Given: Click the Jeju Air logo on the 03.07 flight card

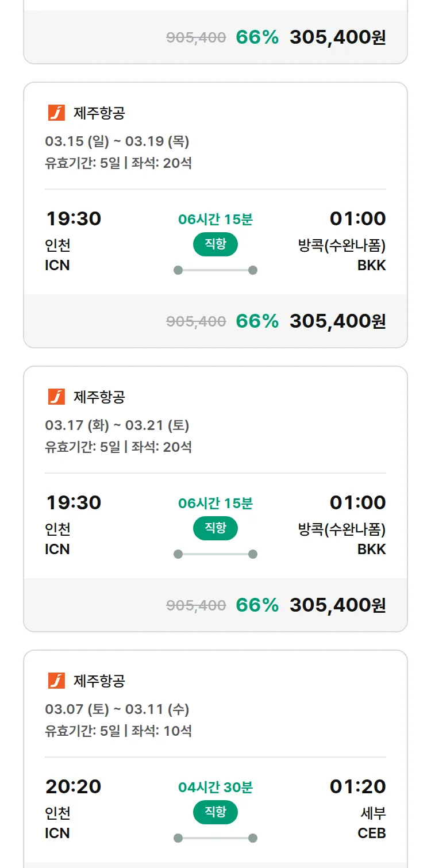Looking at the screenshot, I should click(x=56, y=681).
